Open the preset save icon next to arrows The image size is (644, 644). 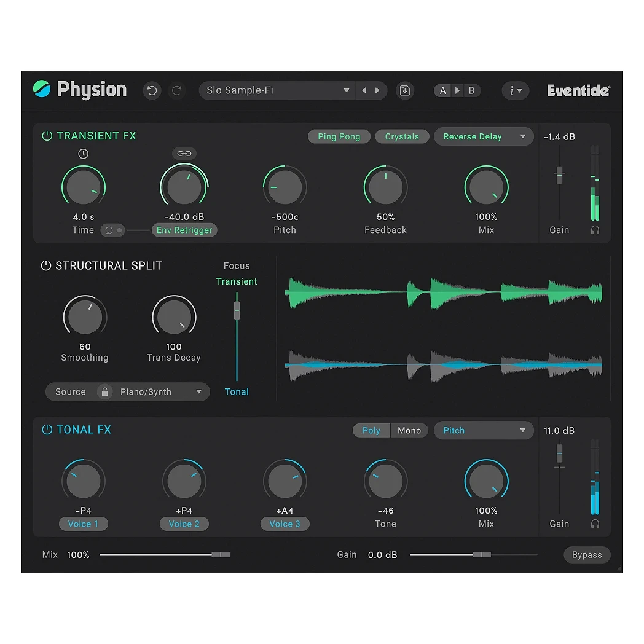pyautogui.click(x=405, y=90)
